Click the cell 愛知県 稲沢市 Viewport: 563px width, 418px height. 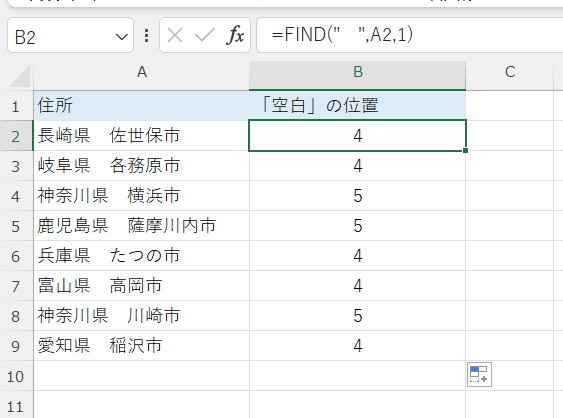coord(141,346)
